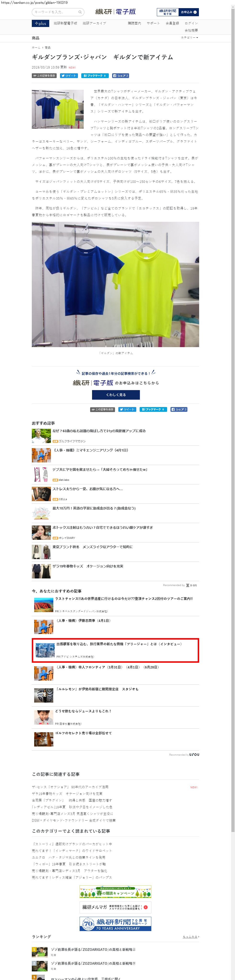Open related link レディアゼル 19年夏

72,807
